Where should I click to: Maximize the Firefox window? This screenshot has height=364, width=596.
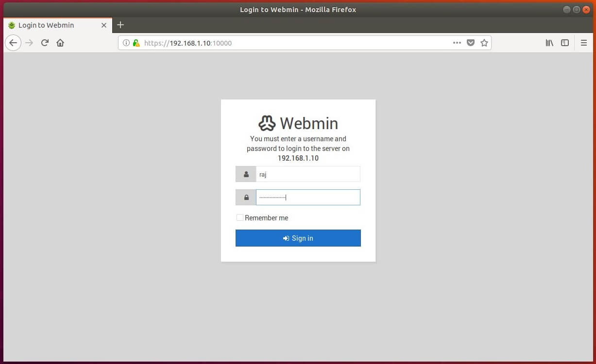tap(576, 9)
